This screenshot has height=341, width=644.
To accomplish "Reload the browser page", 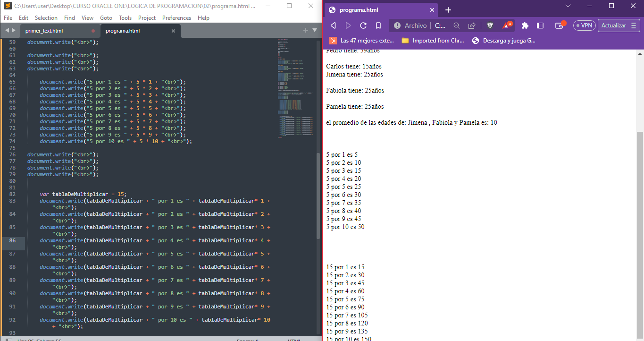I will [x=363, y=26].
